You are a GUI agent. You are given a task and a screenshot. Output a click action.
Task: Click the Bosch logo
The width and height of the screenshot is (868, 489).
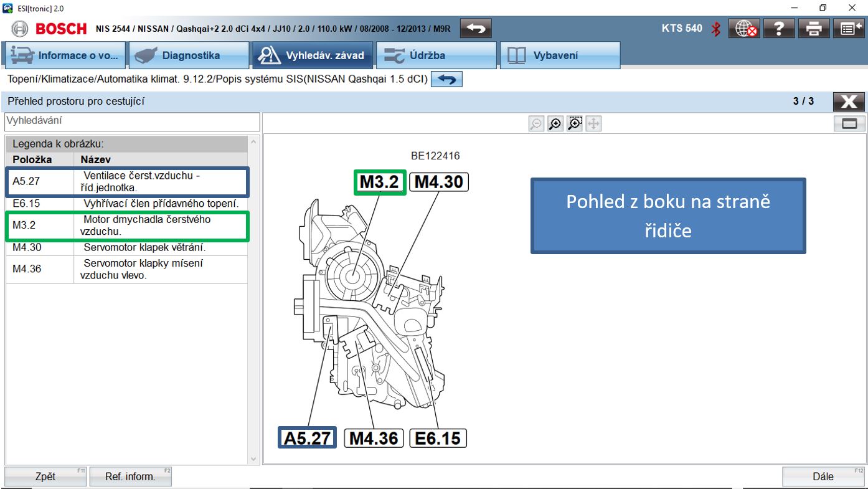pyautogui.click(x=49, y=29)
